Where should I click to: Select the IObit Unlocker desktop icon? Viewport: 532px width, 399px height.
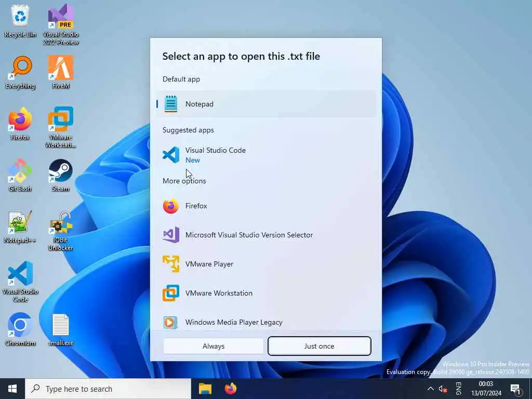(61, 231)
